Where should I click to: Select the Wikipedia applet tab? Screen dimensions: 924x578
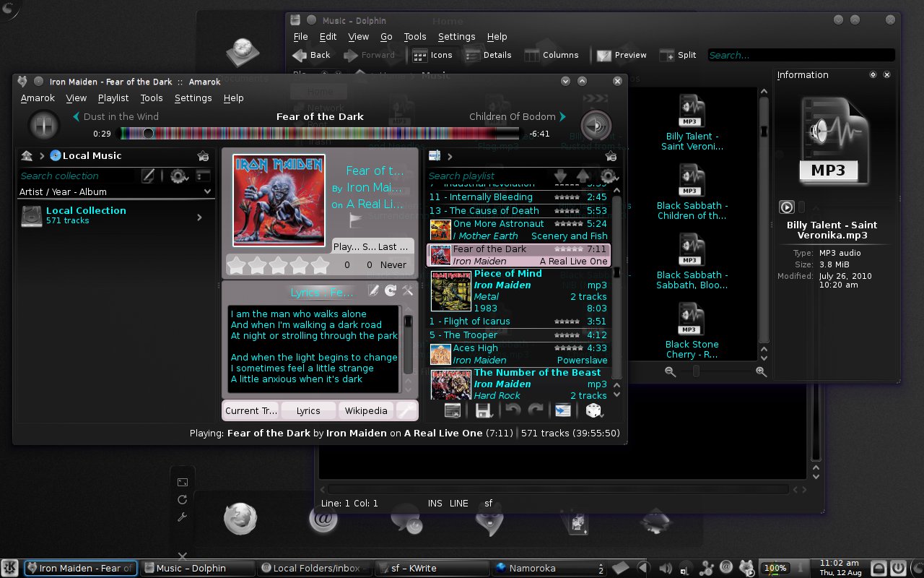click(366, 410)
